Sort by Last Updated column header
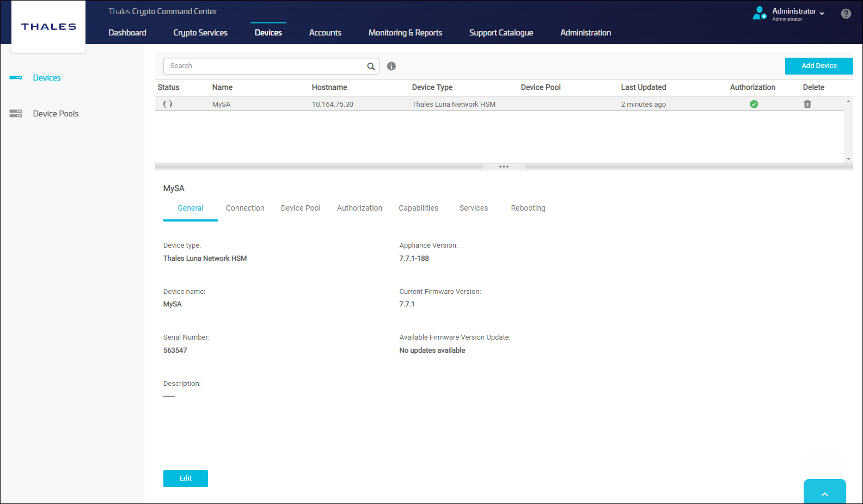The width and height of the screenshot is (863, 504). [644, 87]
